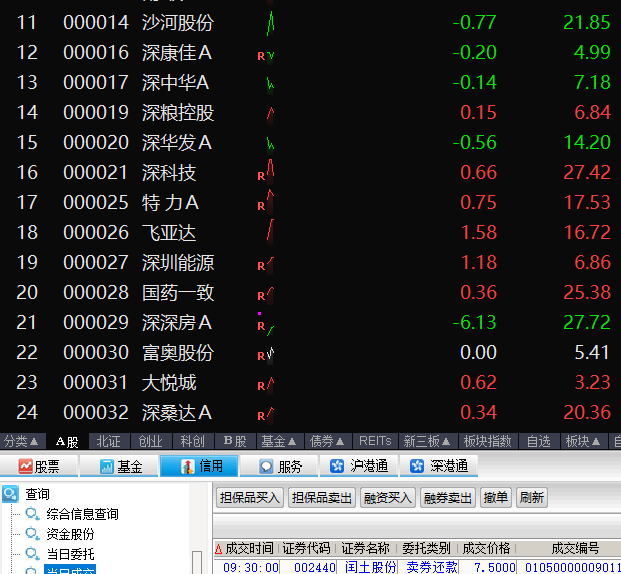This screenshot has height=574, width=621.
Task: Select the 深科技 stock row
Action: 310,173
